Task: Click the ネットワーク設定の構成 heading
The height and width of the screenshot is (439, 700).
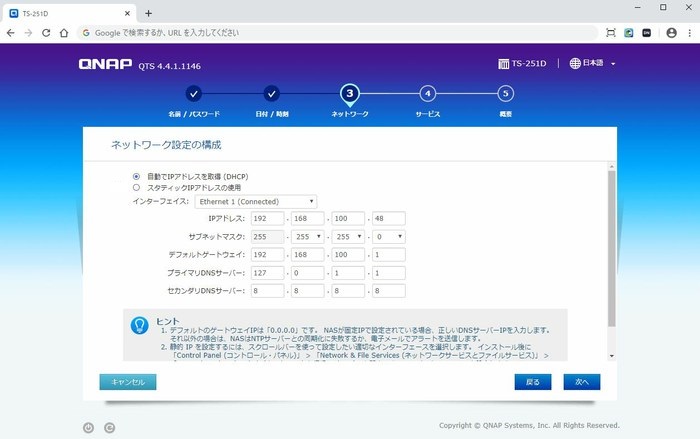Action: point(166,145)
